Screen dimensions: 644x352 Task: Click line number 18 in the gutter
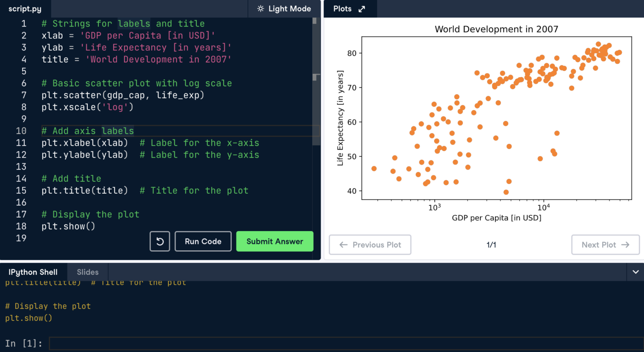click(x=21, y=226)
